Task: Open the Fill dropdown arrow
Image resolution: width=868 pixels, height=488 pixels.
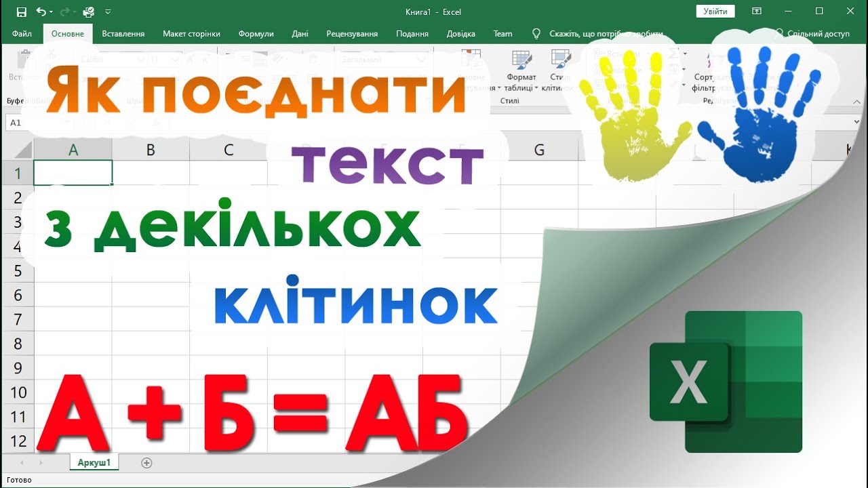Action: (685, 69)
